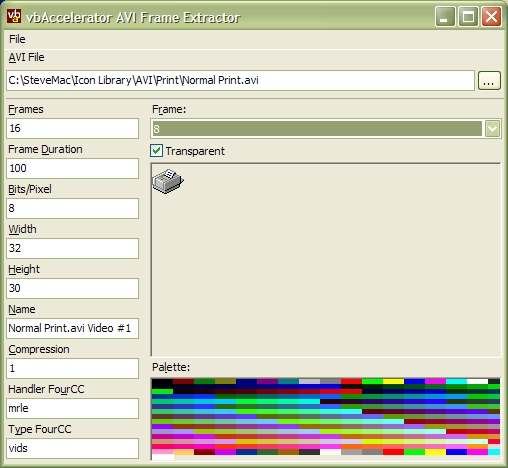The height and width of the screenshot is (468, 508).
Task: Expand the Frame dropdown arrow
Action: click(492, 129)
